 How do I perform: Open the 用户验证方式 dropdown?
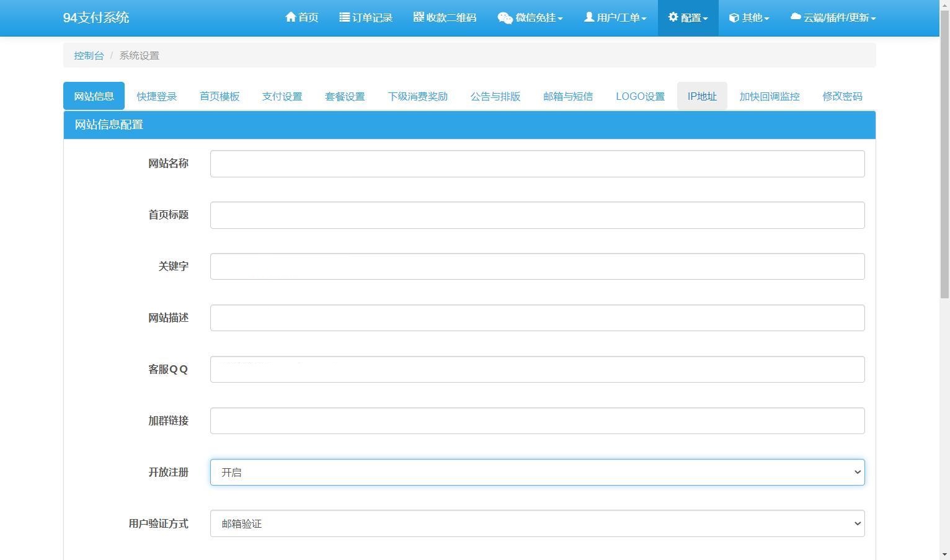pos(537,523)
